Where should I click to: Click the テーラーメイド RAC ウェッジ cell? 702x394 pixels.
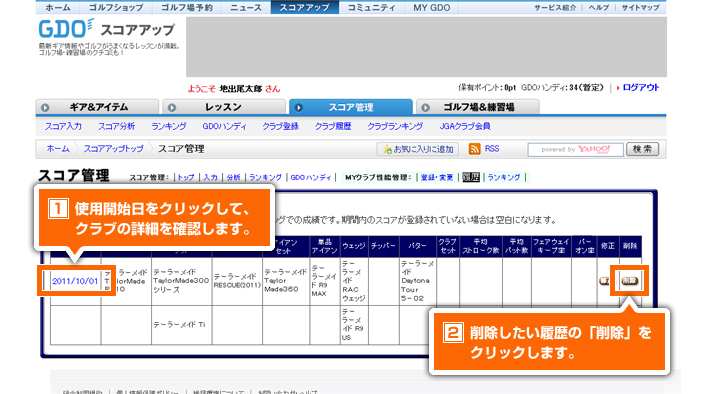coord(354,281)
